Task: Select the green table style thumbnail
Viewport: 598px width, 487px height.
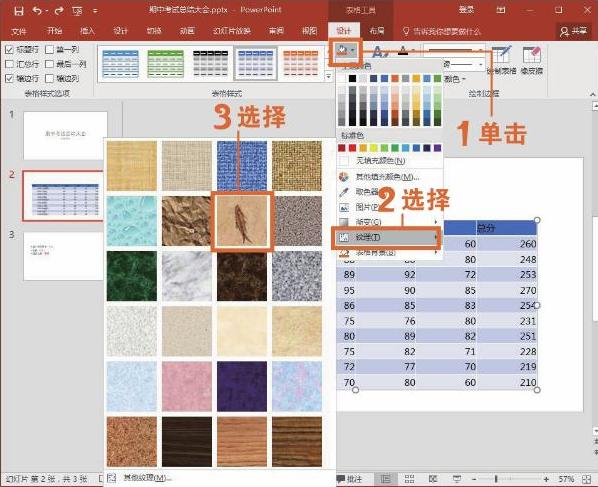Action: [x=166, y=64]
